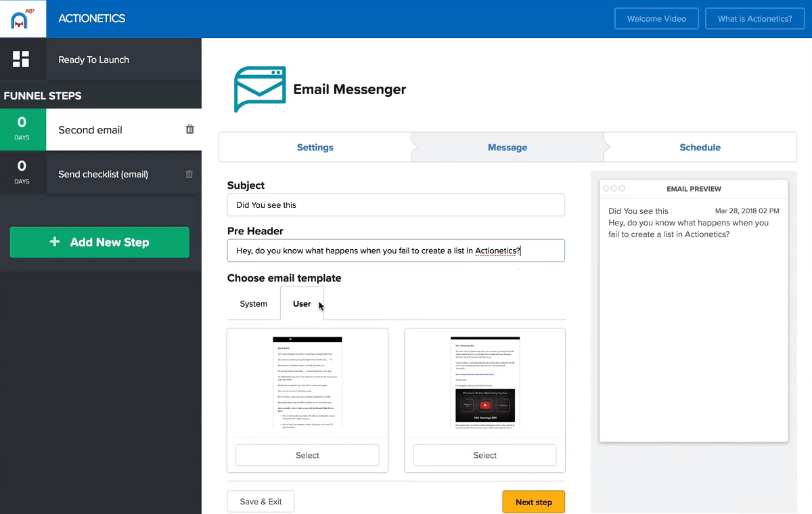812x514 pixels.
Task: Select the first user email template
Action: (307, 455)
